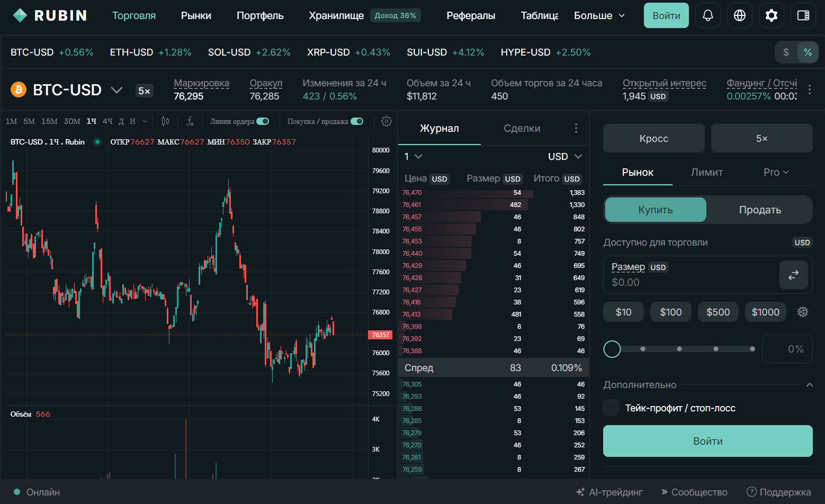Viewport: 825px width, 504px height.
Task: Open order book three-dot options menu
Action: coord(576,128)
